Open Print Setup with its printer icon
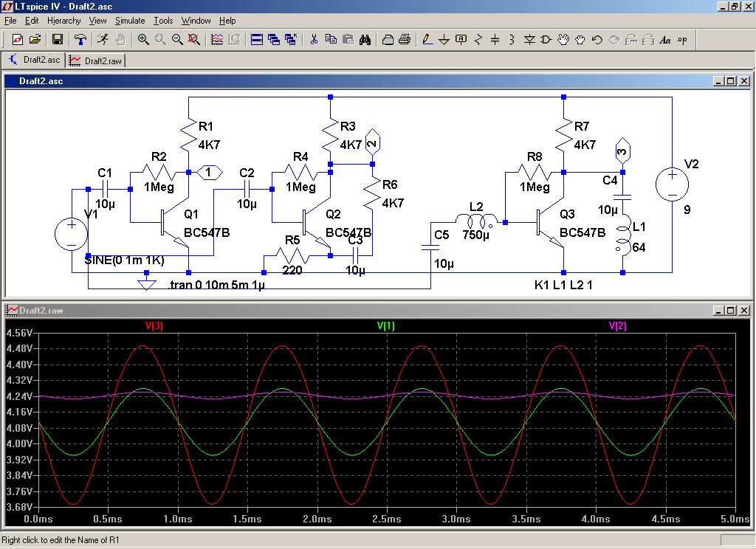This screenshot has width=756, height=549. (388, 40)
